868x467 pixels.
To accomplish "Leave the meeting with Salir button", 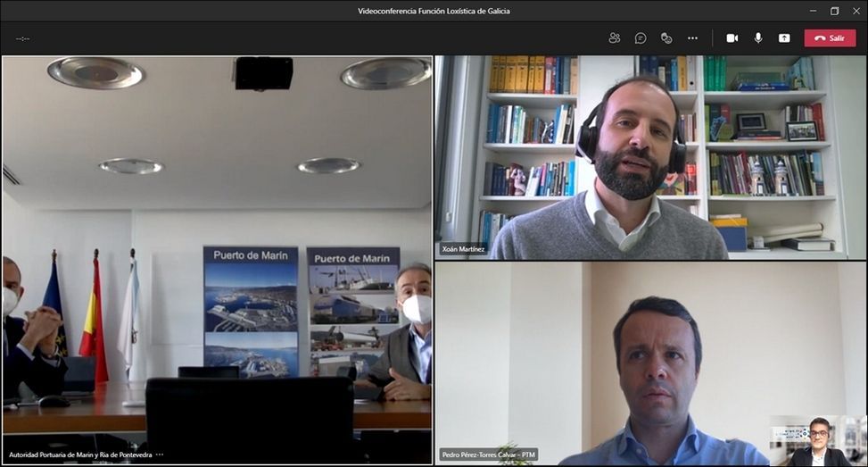I will click(x=830, y=38).
